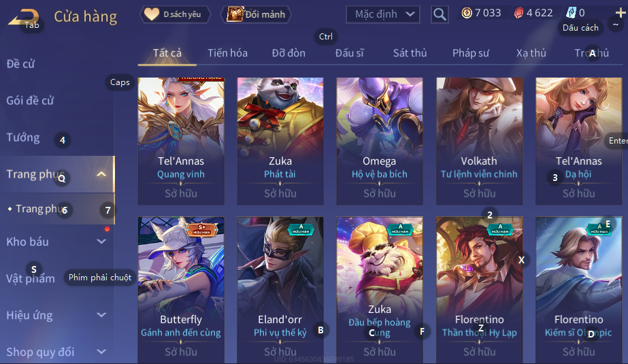This screenshot has height=364, width=628.
Task: Open the Tướng sidebar entry
Action: coord(23,137)
